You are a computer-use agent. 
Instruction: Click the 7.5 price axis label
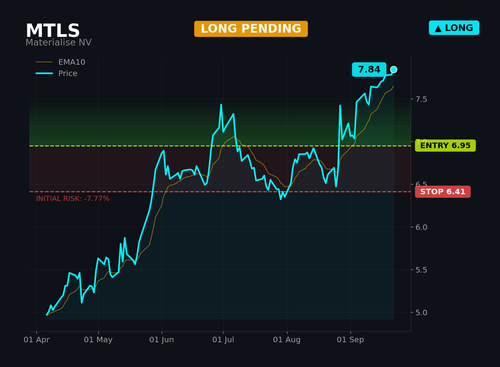point(421,99)
